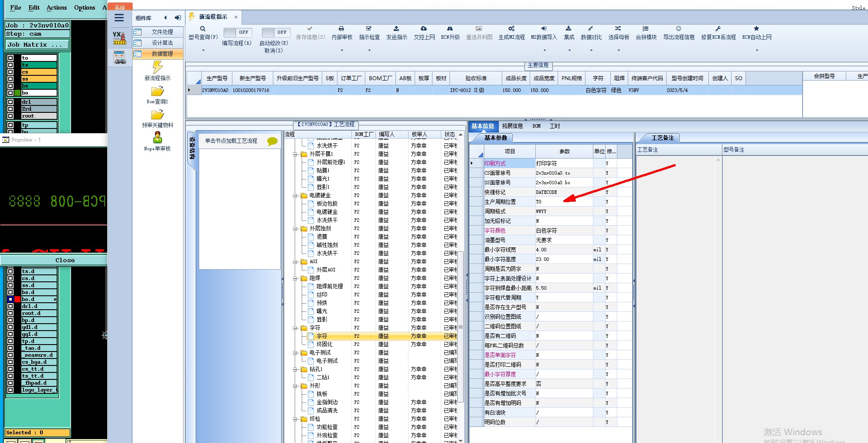
Task: Collapse the 字符 folder tree node
Action: [x=295, y=328]
